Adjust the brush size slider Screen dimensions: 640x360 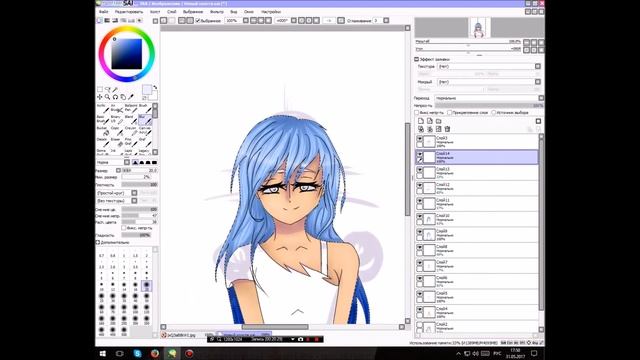click(x=140, y=170)
